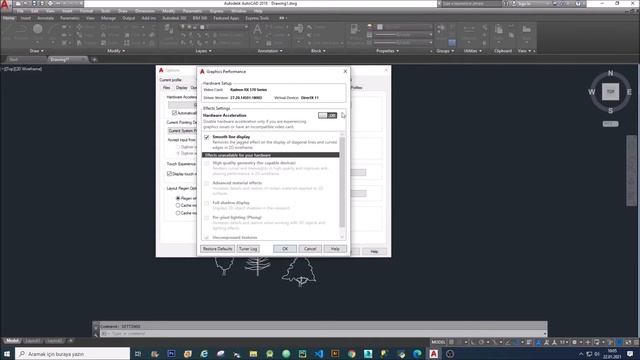Viewport: 640px width, 360px height.
Task: Click Base view icon in View panel
Action: pyautogui.click(x=527, y=29)
